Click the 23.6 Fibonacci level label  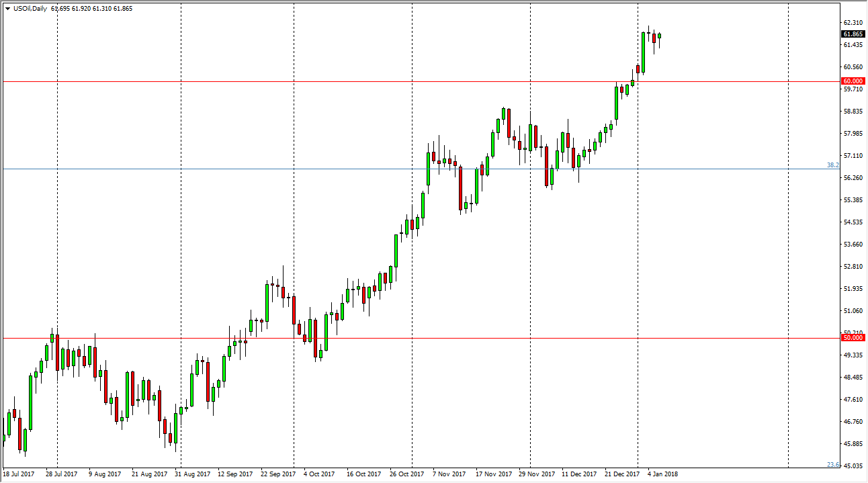click(x=832, y=465)
